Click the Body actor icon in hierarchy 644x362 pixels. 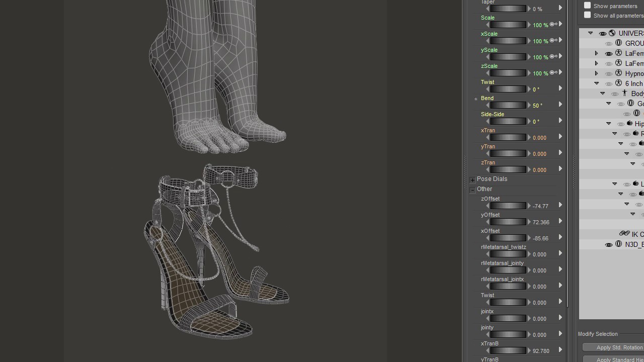tap(625, 94)
